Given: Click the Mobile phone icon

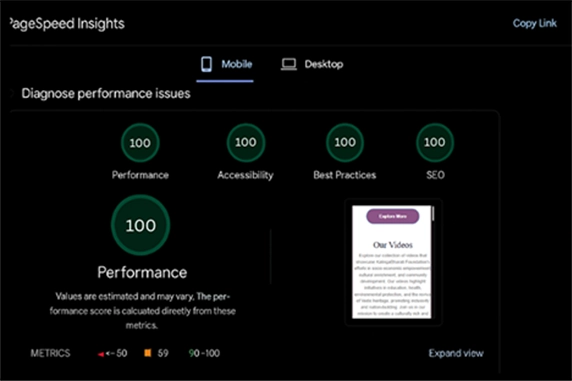Looking at the screenshot, I should point(206,64).
